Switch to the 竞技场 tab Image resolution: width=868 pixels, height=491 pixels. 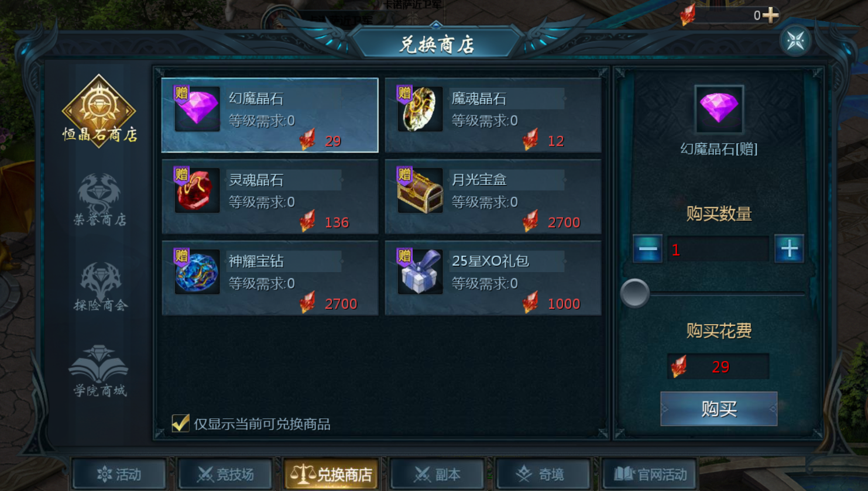point(225,474)
